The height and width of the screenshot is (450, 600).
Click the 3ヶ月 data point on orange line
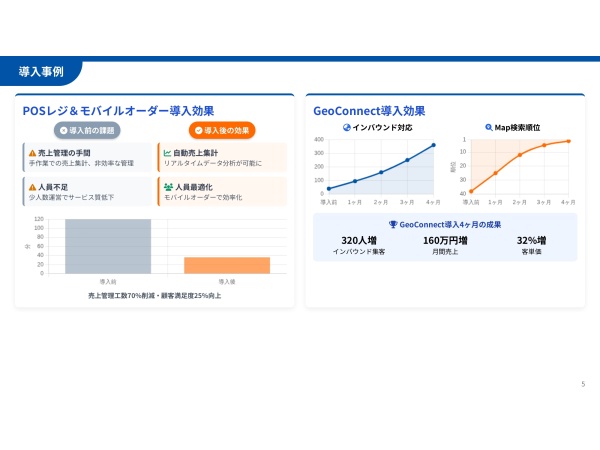(544, 145)
